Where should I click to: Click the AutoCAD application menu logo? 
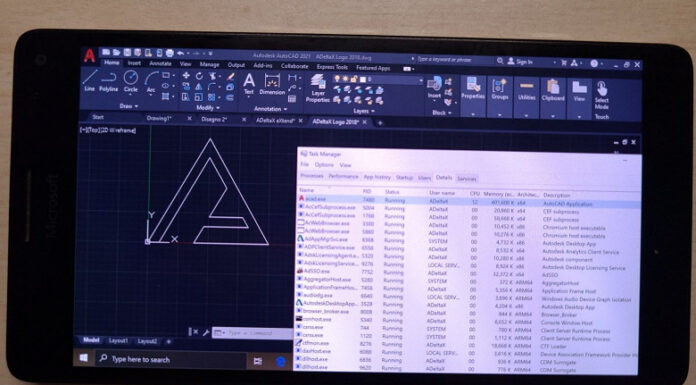click(89, 56)
